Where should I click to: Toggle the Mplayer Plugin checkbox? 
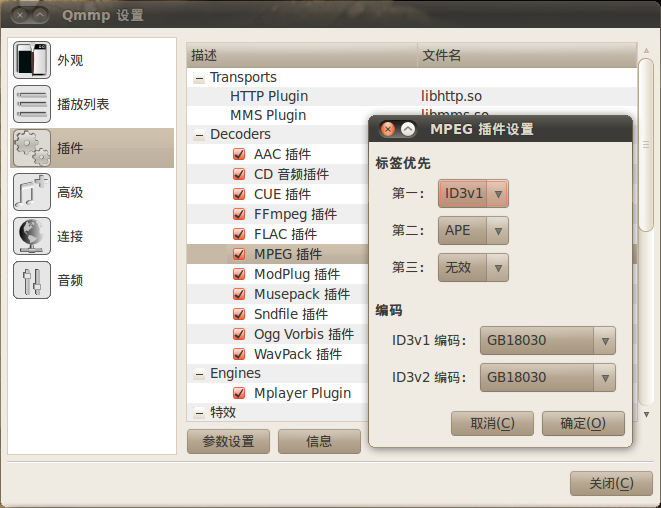coord(239,393)
